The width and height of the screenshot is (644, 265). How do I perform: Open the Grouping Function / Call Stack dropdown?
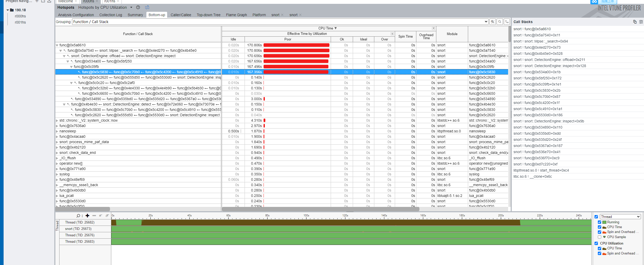pyautogui.click(x=486, y=22)
